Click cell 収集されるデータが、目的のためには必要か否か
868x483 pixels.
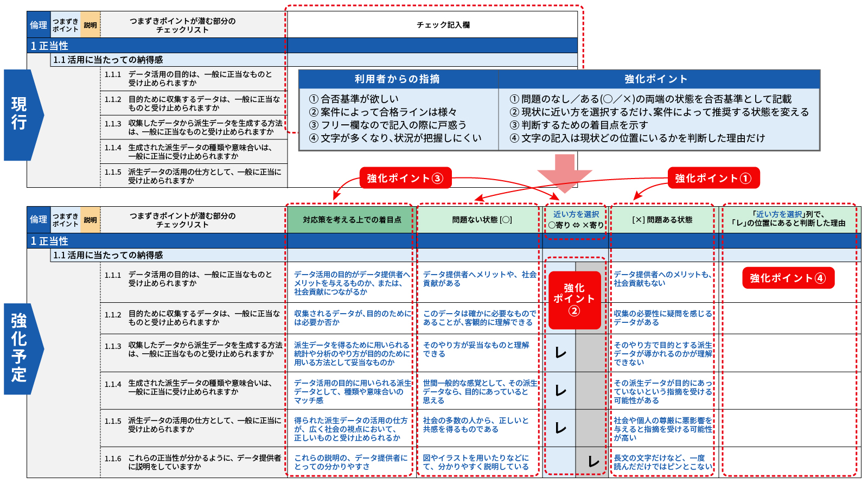[352, 318]
